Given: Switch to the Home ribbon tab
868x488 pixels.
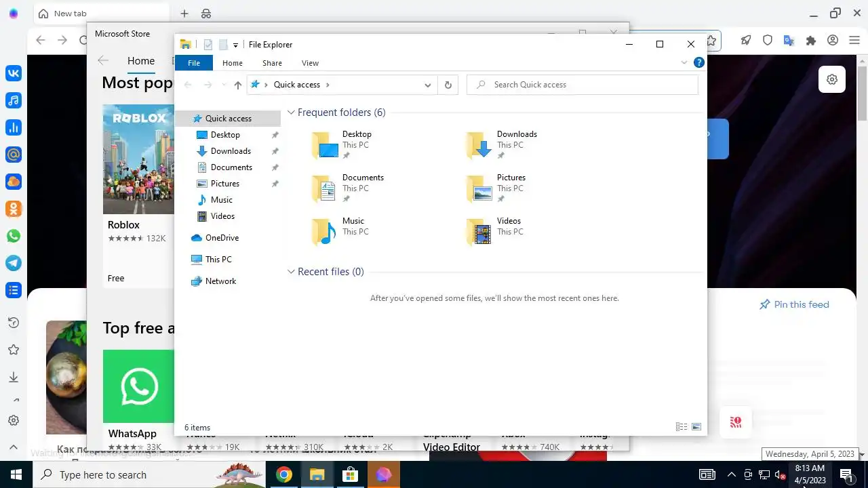Looking at the screenshot, I should click(x=233, y=63).
